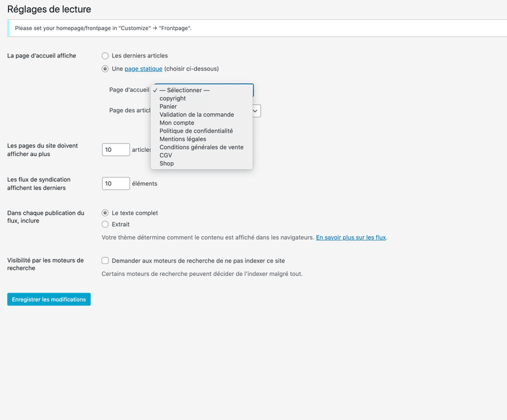Enable search engine no-index checkbox
The width and height of the screenshot is (507, 420).
105,261
